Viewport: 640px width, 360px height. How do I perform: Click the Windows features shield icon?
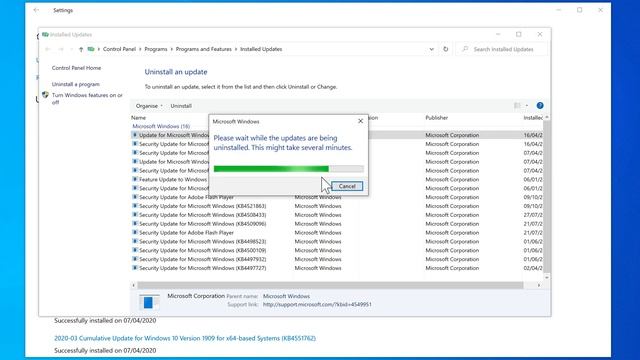coord(45,95)
